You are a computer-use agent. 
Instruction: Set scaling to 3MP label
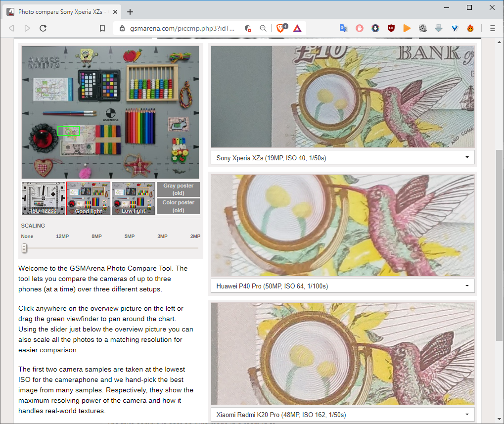[x=162, y=236]
